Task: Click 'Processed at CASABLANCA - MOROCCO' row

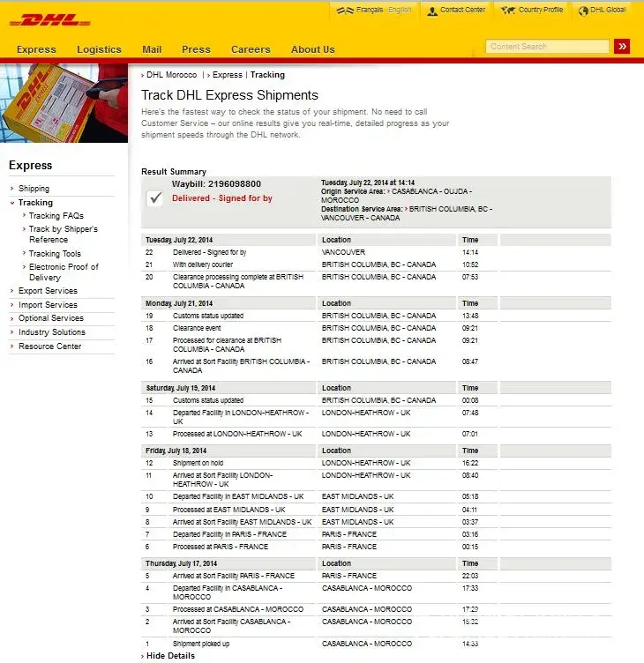Action: point(238,609)
